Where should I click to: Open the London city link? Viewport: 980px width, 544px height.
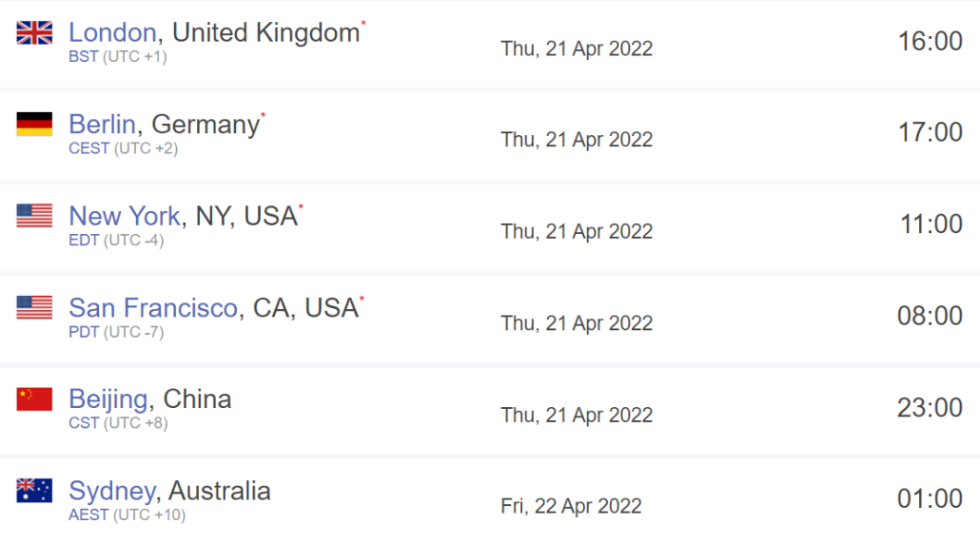[112, 32]
